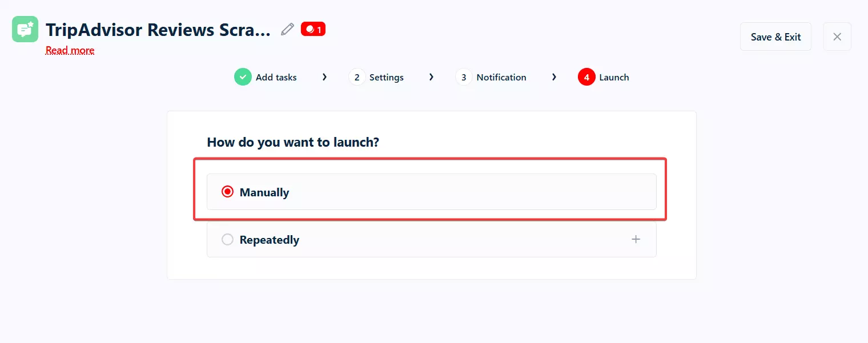
Task: Open the red notification badge showing 1
Action: coord(313,29)
